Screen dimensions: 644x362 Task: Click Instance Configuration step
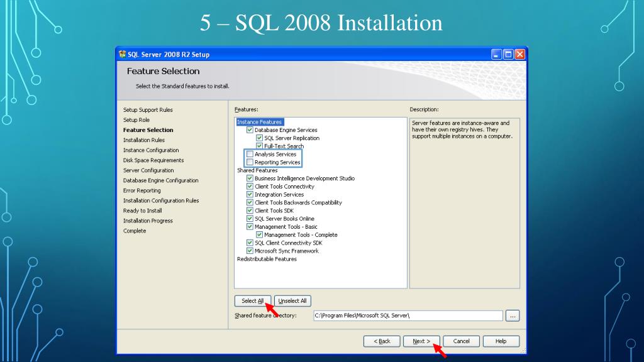pos(151,150)
